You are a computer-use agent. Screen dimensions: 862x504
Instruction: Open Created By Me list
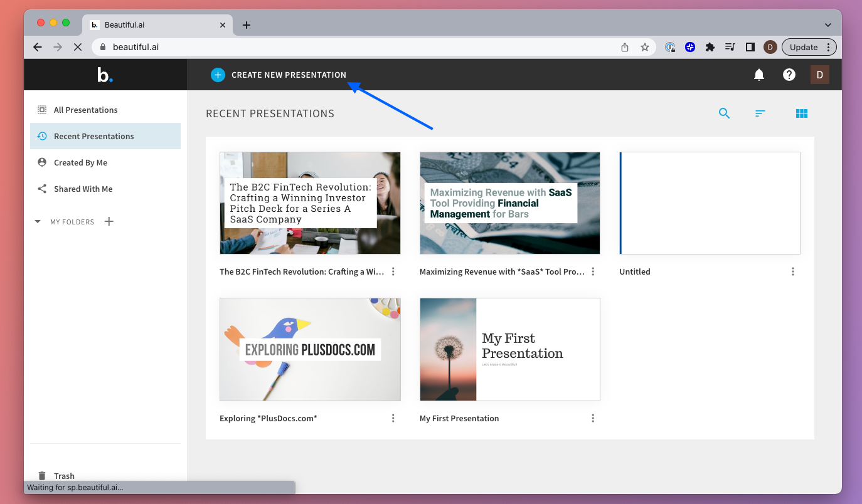[105, 162]
